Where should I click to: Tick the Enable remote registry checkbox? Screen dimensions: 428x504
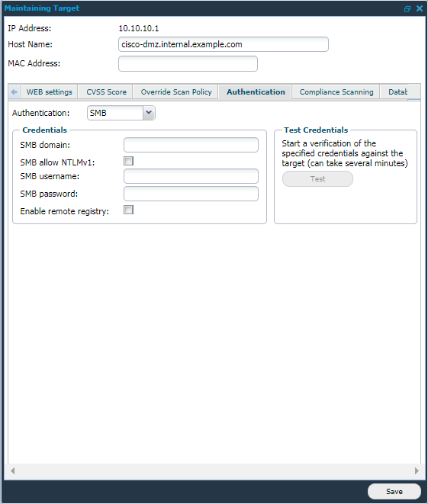128,210
